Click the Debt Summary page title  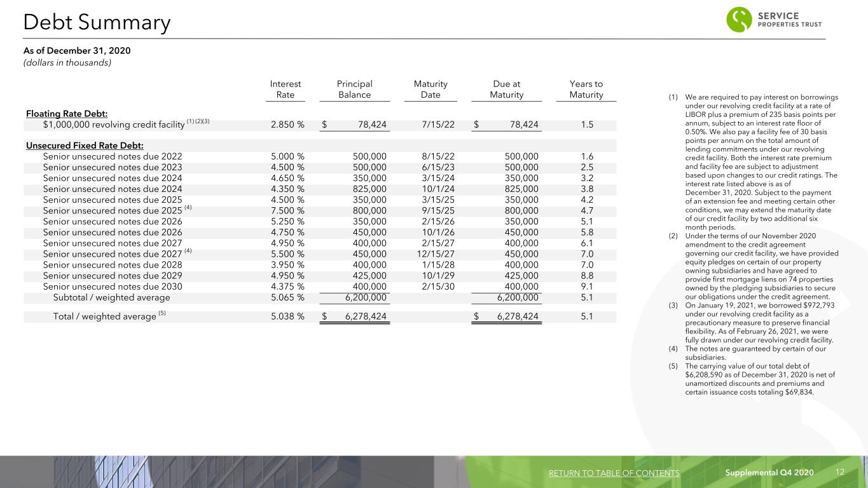point(97,23)
